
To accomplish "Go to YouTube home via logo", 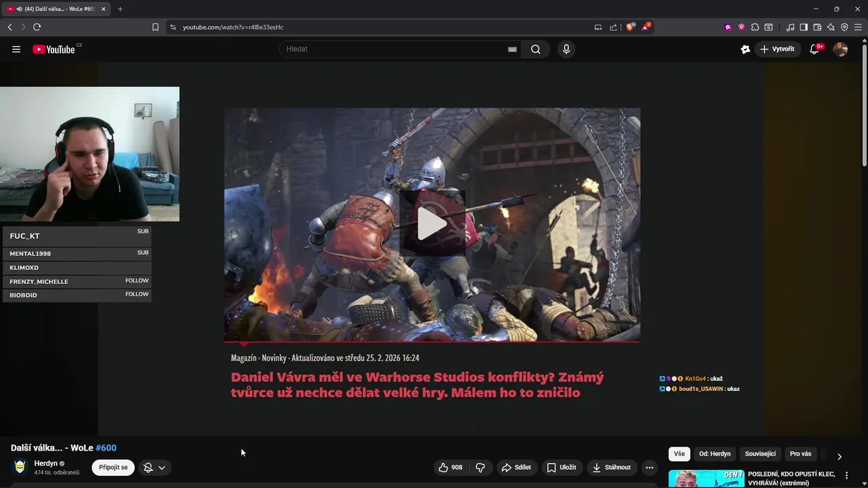I will [x=54, y=49].
